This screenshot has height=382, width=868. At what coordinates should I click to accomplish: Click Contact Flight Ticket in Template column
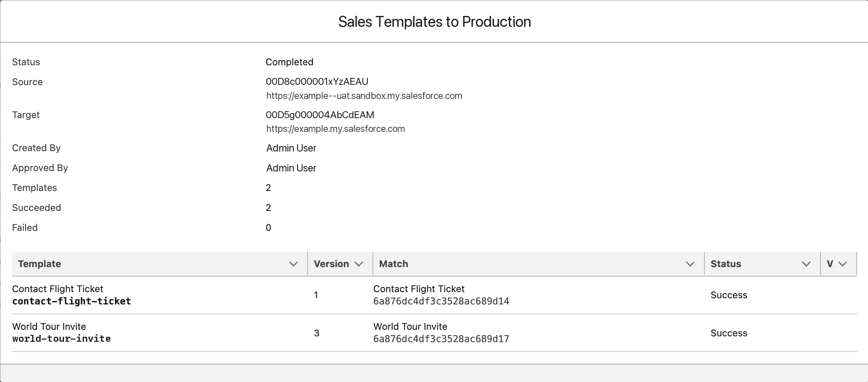(x=58, y=289)
